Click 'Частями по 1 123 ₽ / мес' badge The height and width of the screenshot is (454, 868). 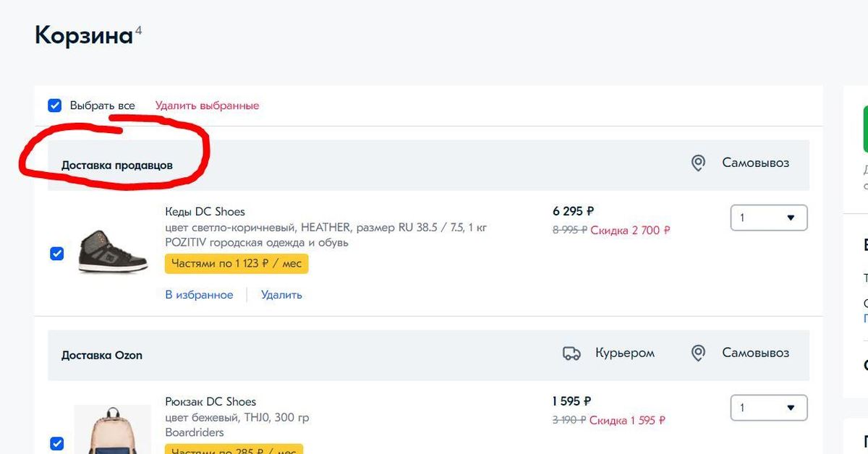click(237, 264)
